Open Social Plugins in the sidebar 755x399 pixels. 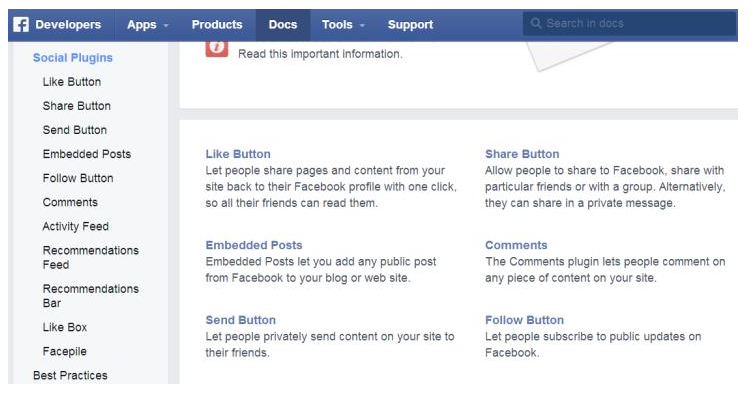(73, 58)
